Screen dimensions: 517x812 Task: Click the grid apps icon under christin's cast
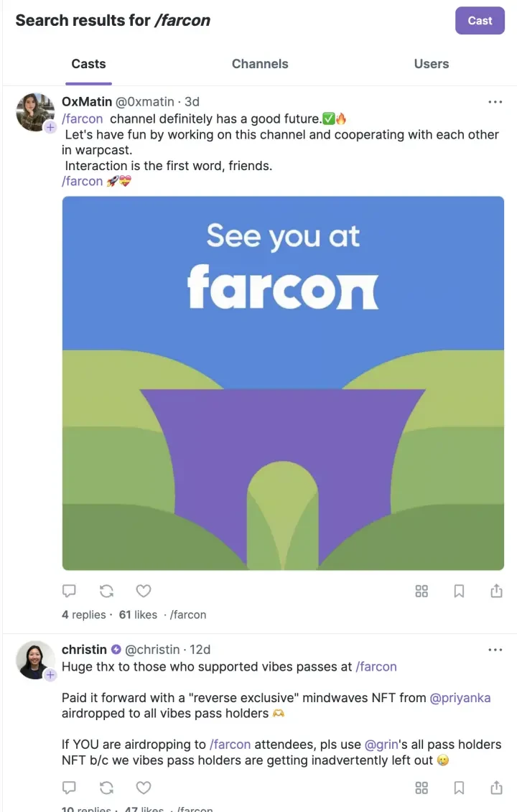click(x=421, y=788)
